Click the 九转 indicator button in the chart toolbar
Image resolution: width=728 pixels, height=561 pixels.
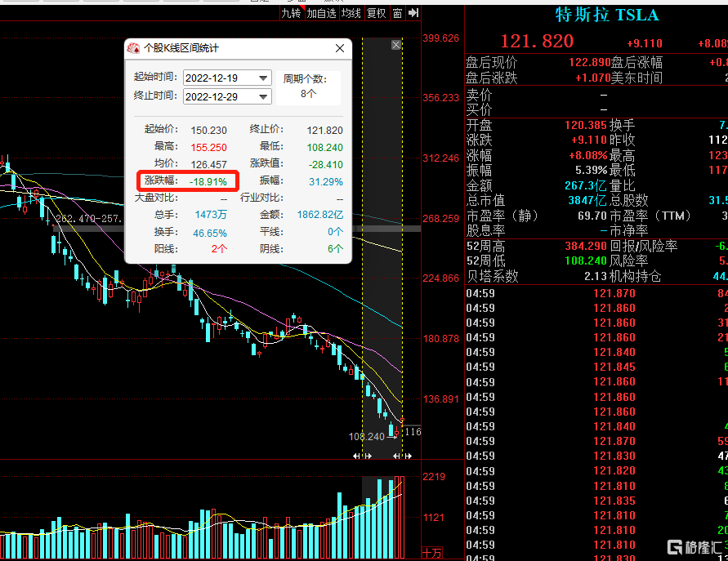(291, 13)
